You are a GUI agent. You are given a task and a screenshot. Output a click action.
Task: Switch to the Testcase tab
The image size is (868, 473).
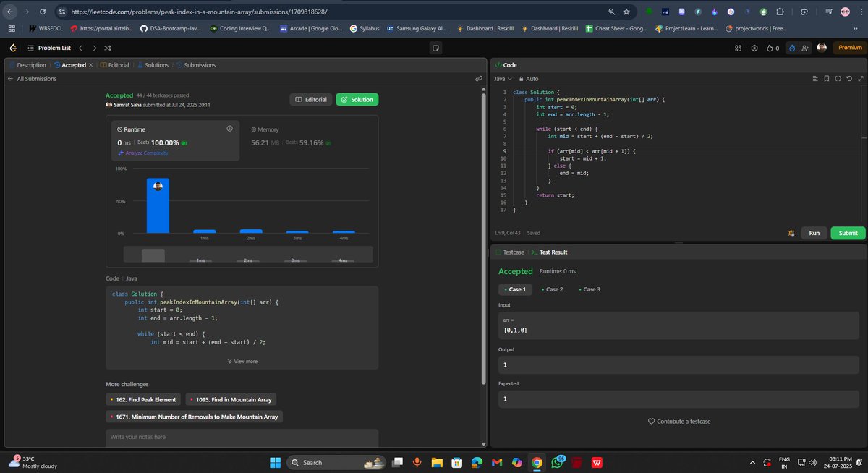click(509, 252)
